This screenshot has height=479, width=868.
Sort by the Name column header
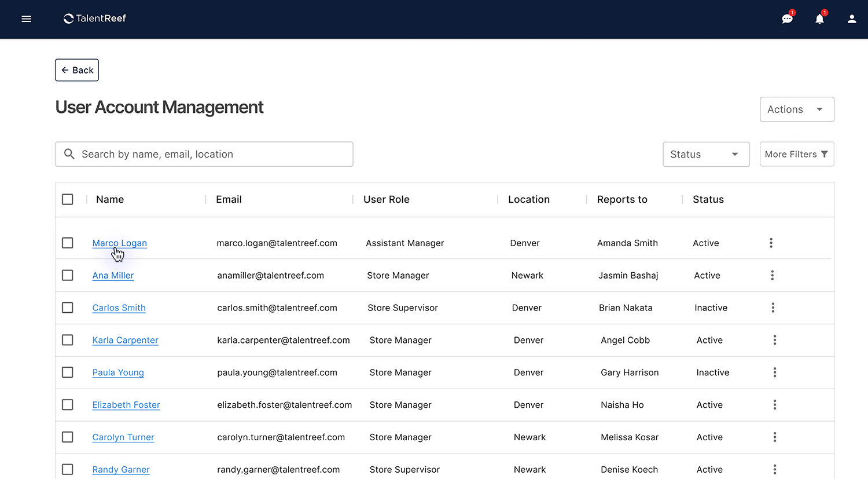pyautogui.click(x=110, y=199)
